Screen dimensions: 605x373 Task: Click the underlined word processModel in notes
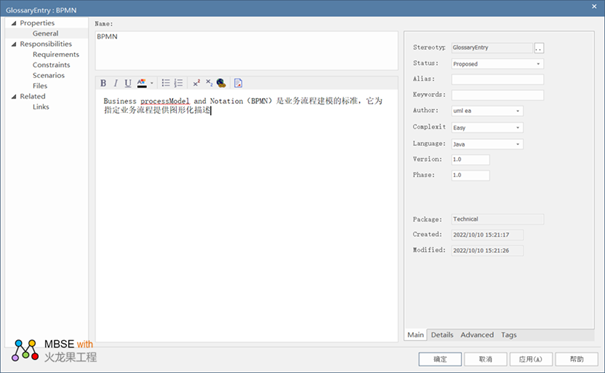coord(165,101)
